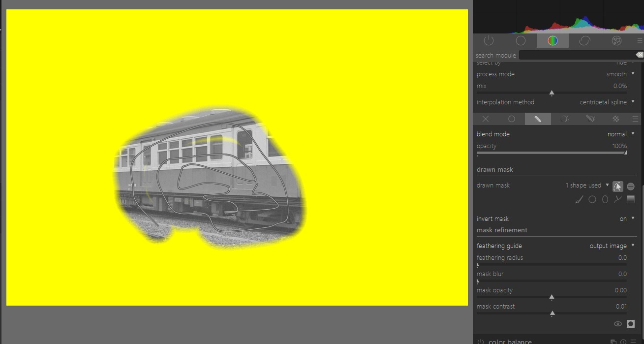The height and width of the screenshot is (344, 644).
Task: Reset color balance module parameters
Action: tap(623, 342)
